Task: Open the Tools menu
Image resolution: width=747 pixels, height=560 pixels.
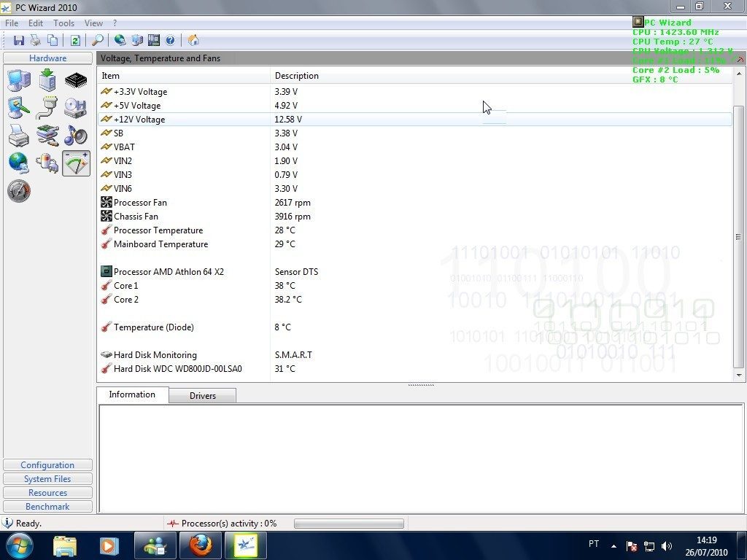Action: pyautogui.click(x=64, y=23)
